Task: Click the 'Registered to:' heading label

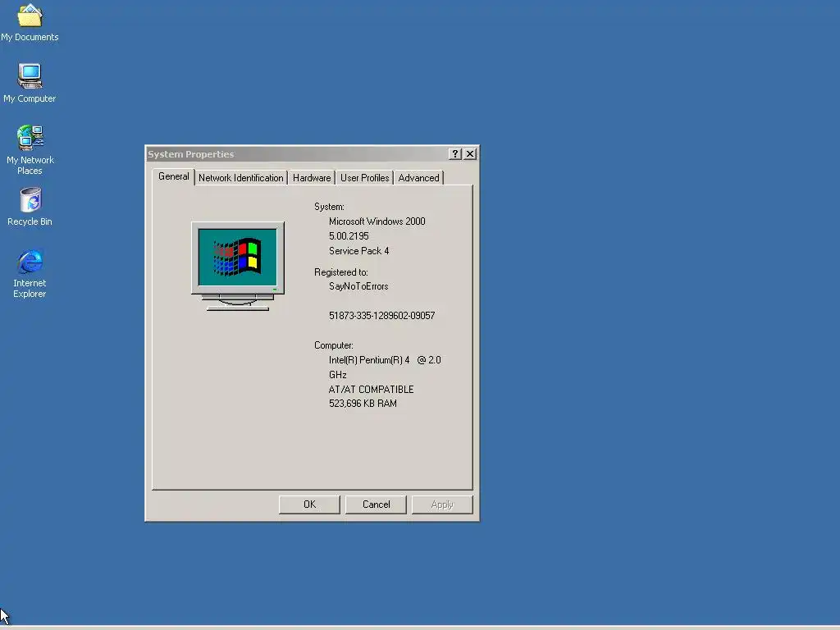Action: (x=340, y=272)
